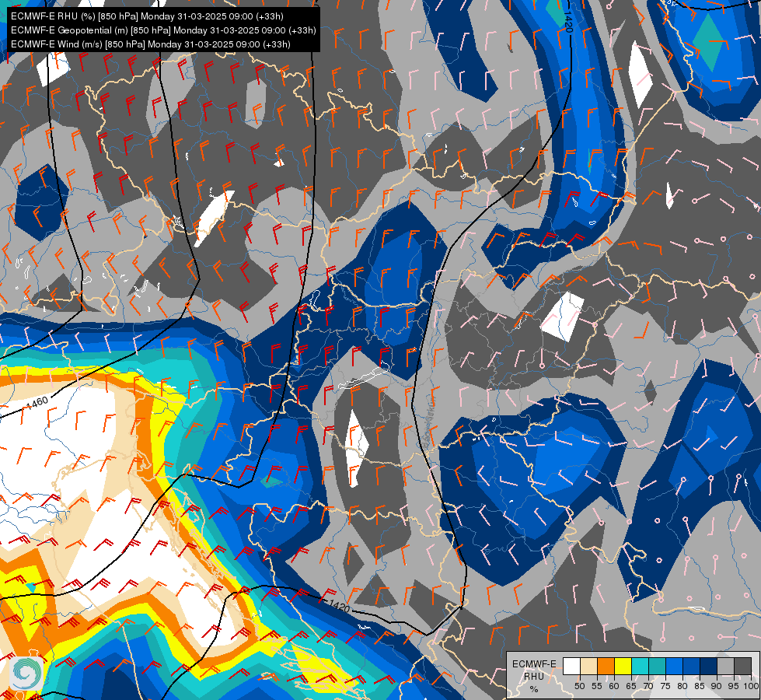Choose the navy 85-90% legend swatch
The height and width of the screenshot is (700, 761).
tap(709, 666)
